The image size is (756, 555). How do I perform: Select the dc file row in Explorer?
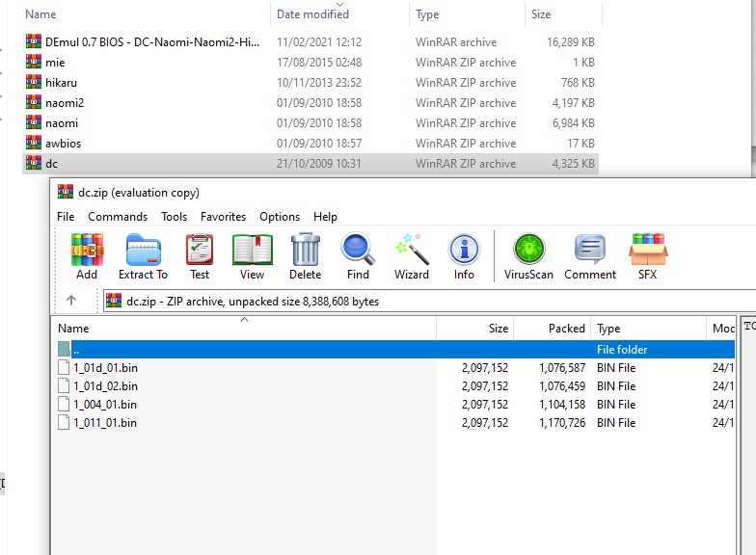point(310,164)
